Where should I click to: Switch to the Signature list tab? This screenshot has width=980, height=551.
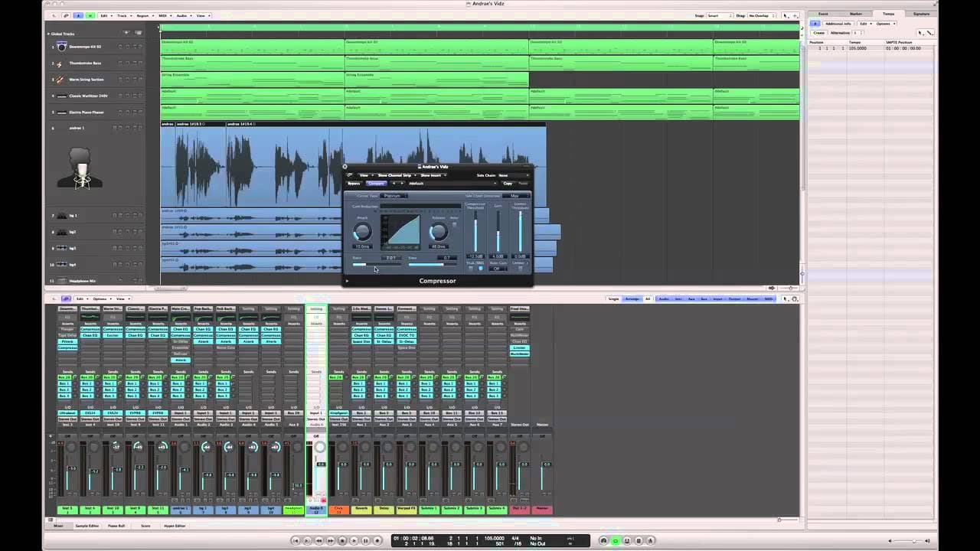[921, 14]
